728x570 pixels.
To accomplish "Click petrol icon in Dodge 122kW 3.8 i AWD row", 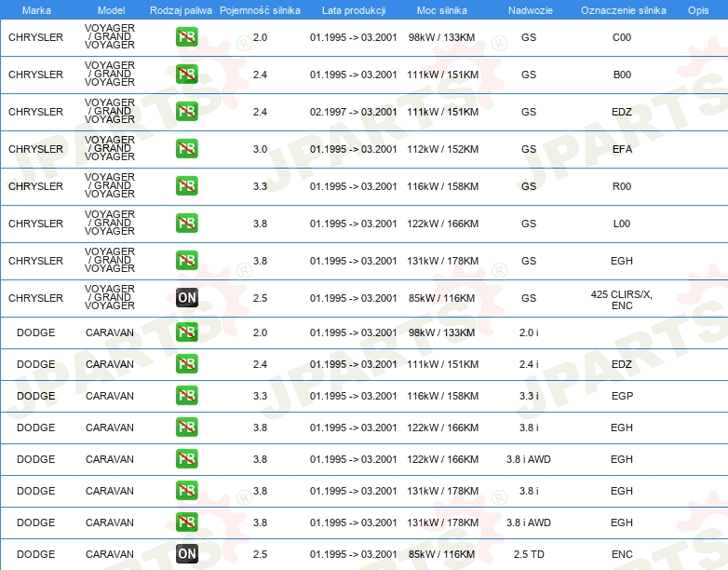I will [x=186, y=458].
